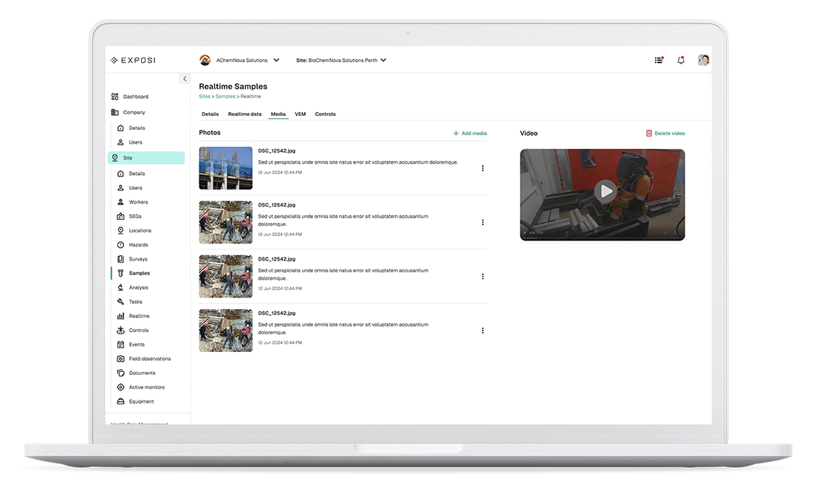The image size is (813, 504).
Task: Switch to the Controls tab
Action: (x=325, y=114)
